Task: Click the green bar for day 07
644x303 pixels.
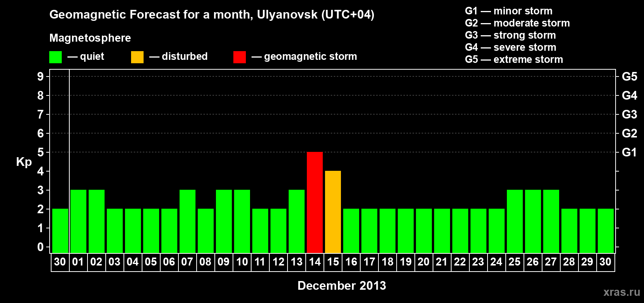Action: coord(188,221)
